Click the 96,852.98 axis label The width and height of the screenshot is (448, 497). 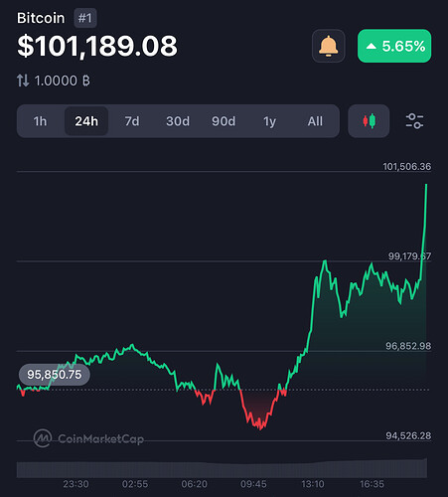pyautogui.click(x=408, y=346)
